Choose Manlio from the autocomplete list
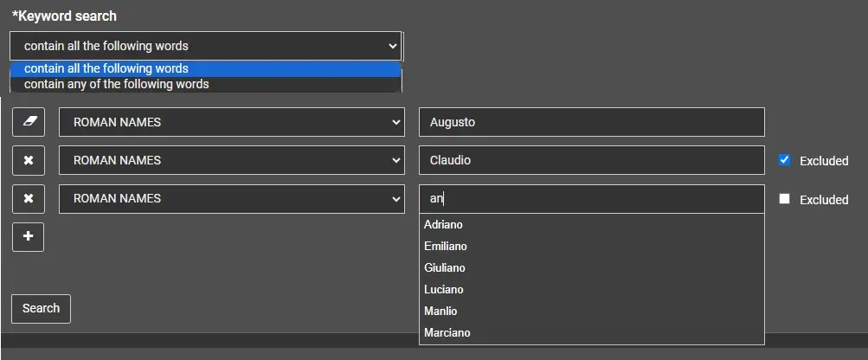The width and height of the screenshot is (868, 360). [x=440, y=311]
